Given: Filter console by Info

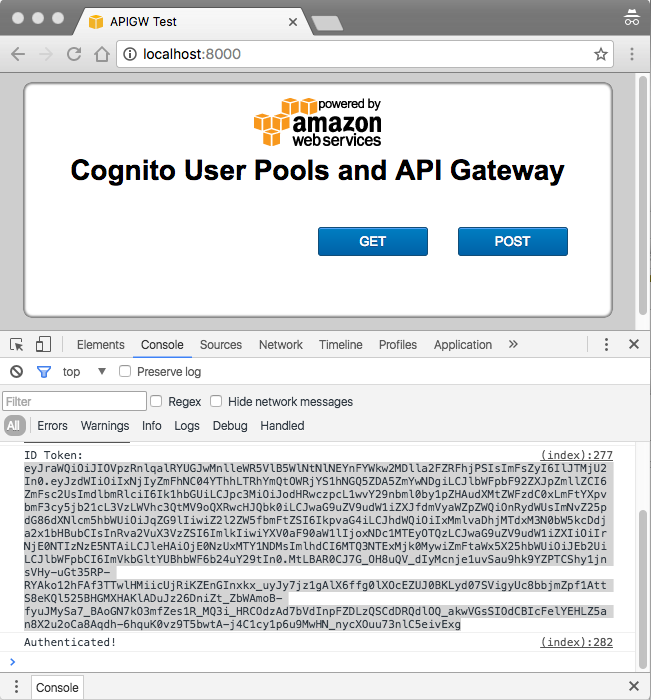Looking at the screenshot, I should tap(152, 425).
